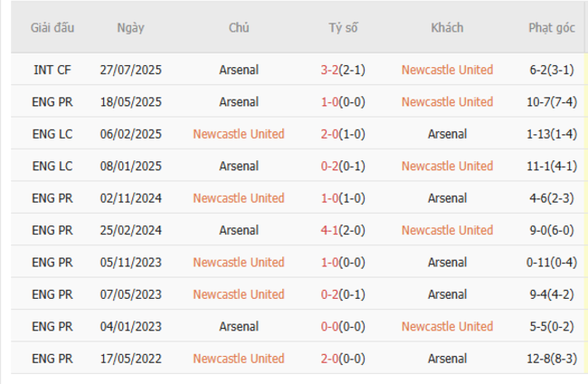Click Newcastle United home team on 05/11/2023
This screenshot has height=384, width=588.
[x=239, y=263]
